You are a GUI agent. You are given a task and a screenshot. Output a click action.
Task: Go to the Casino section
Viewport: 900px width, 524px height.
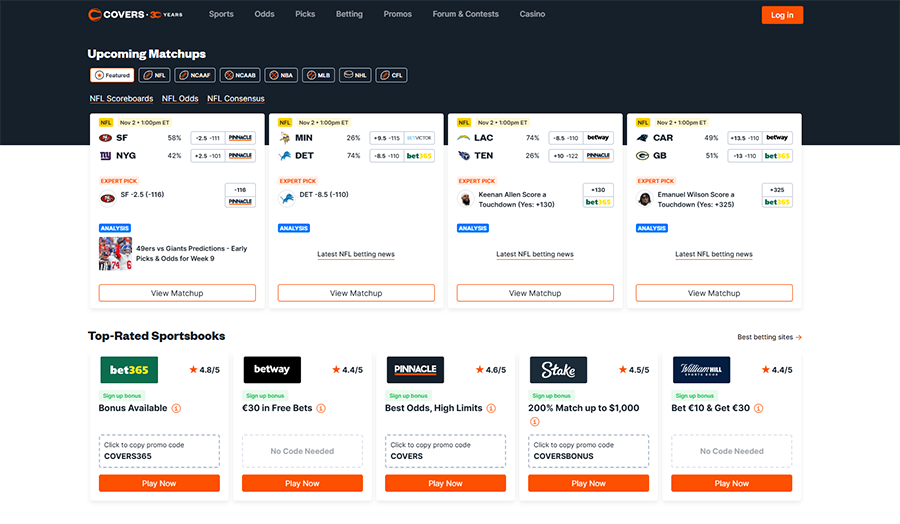click(532, 14)
